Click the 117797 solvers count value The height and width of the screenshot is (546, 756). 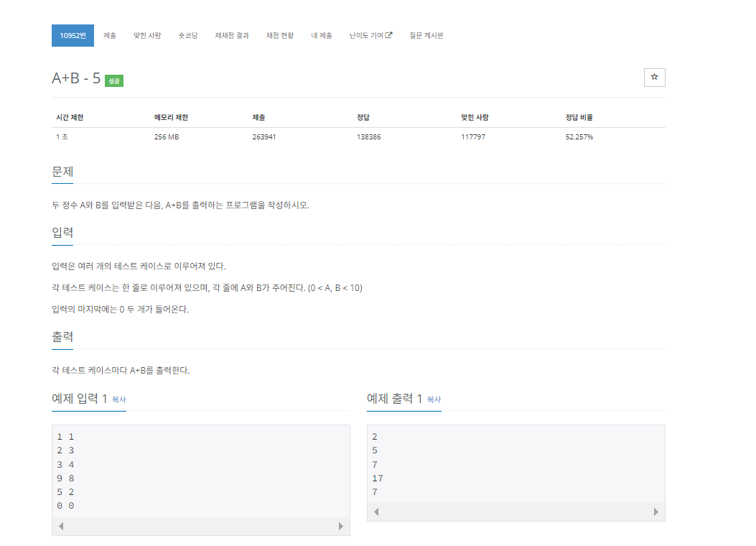(x=473, y=137)
